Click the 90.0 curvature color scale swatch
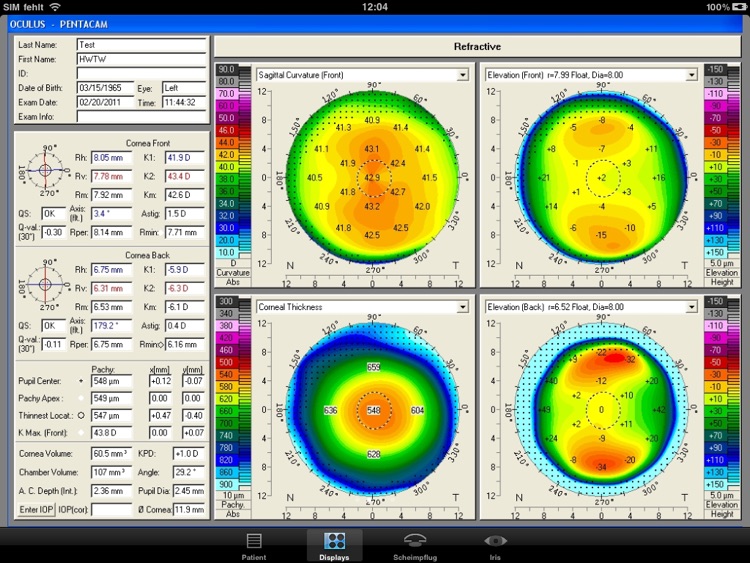The image size is (750, 563). click(227, 69)
